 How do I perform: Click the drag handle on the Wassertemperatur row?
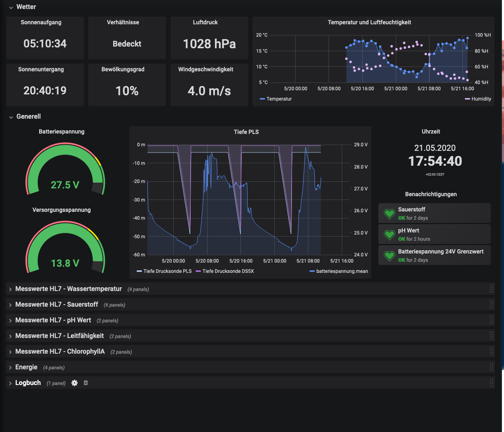pos(491,289)
